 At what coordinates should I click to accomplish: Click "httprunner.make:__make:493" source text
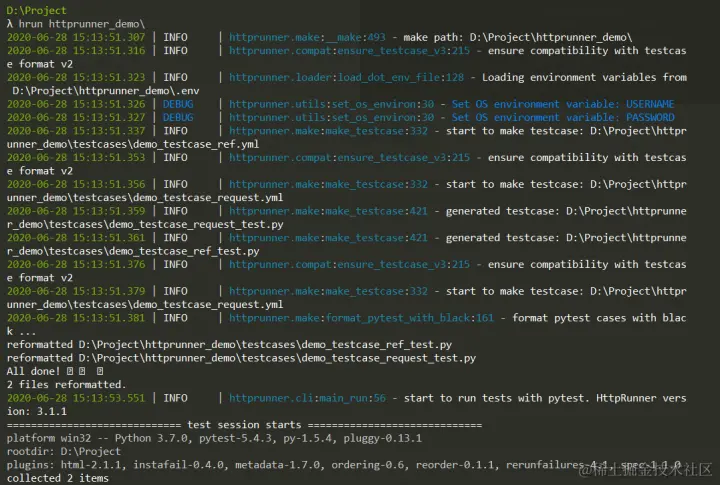(307, 37)
